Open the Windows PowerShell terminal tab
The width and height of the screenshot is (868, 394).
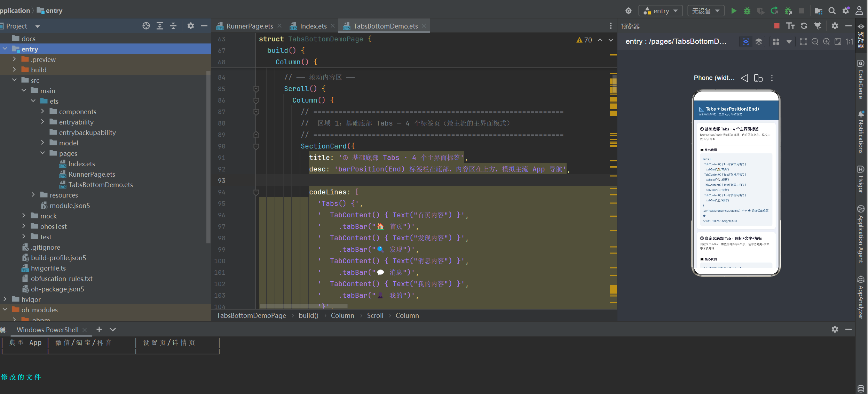coord(47,330)
